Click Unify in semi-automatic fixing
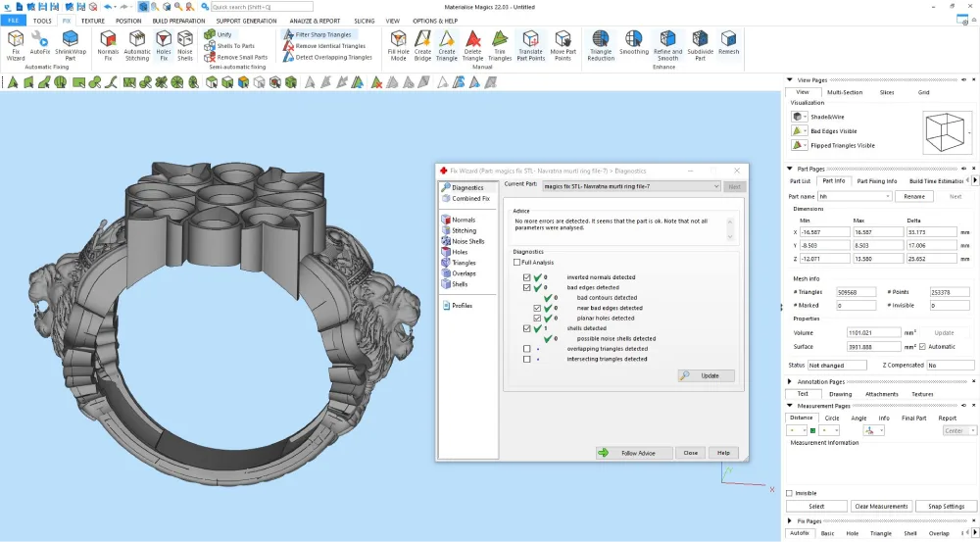Viewport: 980px width, 542px height. (x=219, y=34)
